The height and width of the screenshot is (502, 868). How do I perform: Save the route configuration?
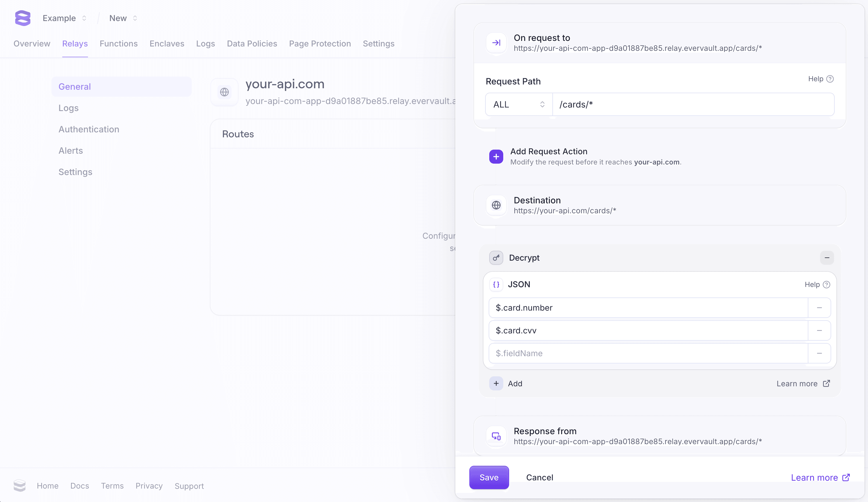(x=489, y=477)
